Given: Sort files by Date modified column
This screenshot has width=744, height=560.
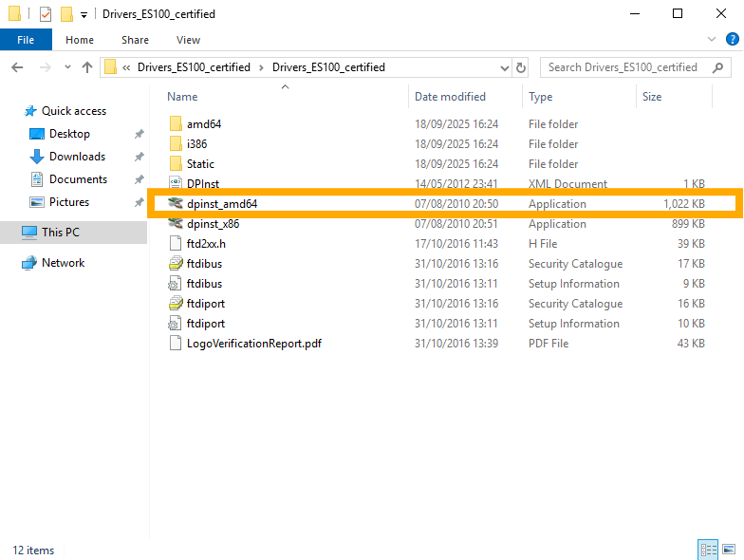Looking at the screenshot, I should click(x=450, y=97).
